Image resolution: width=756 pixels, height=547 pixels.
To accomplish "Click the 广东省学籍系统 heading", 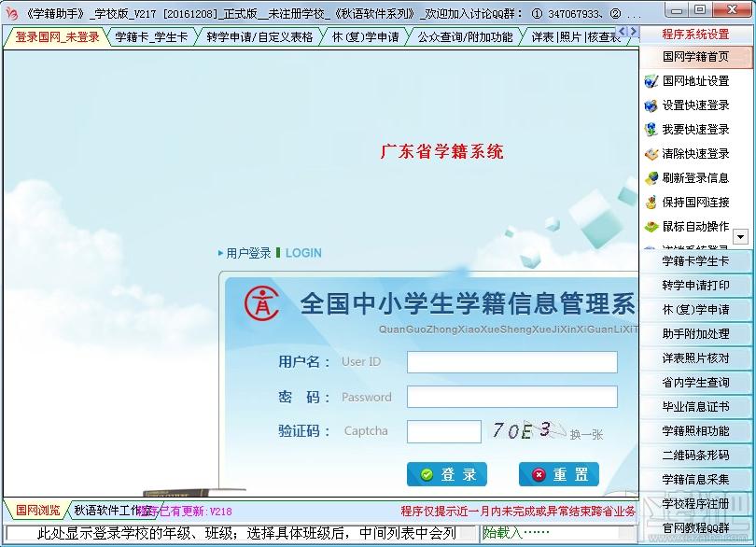I will pyautogui.click(x=441, y=151).
